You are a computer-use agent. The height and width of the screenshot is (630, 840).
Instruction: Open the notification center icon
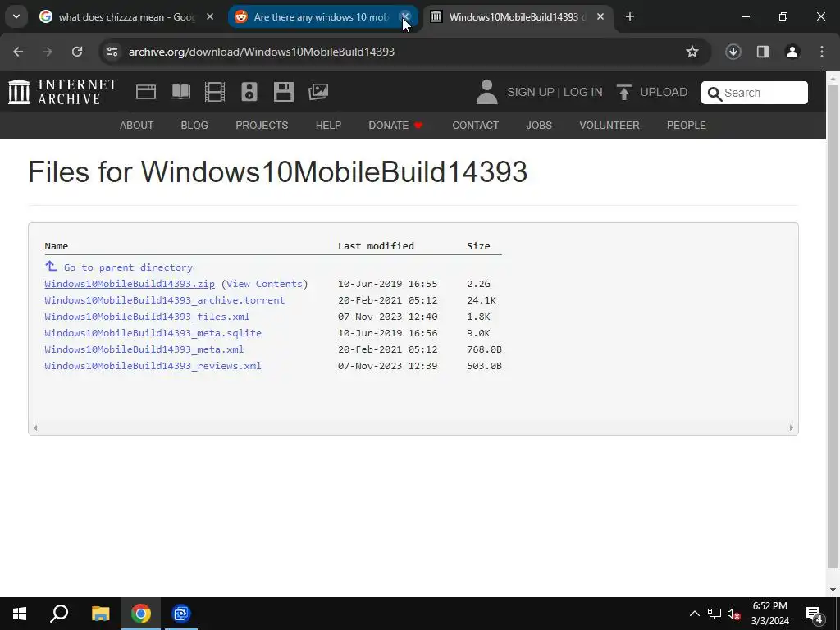click(x=815, y=614)
